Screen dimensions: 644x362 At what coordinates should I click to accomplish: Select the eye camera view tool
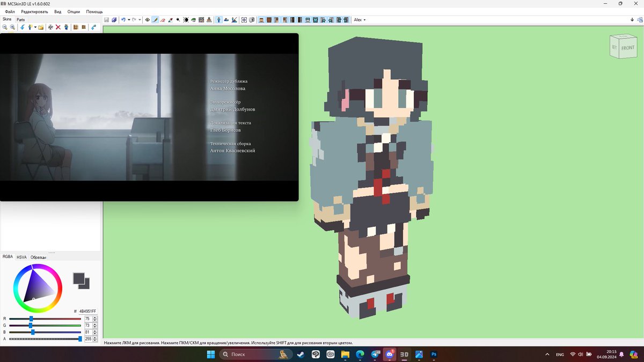point(148,20)
